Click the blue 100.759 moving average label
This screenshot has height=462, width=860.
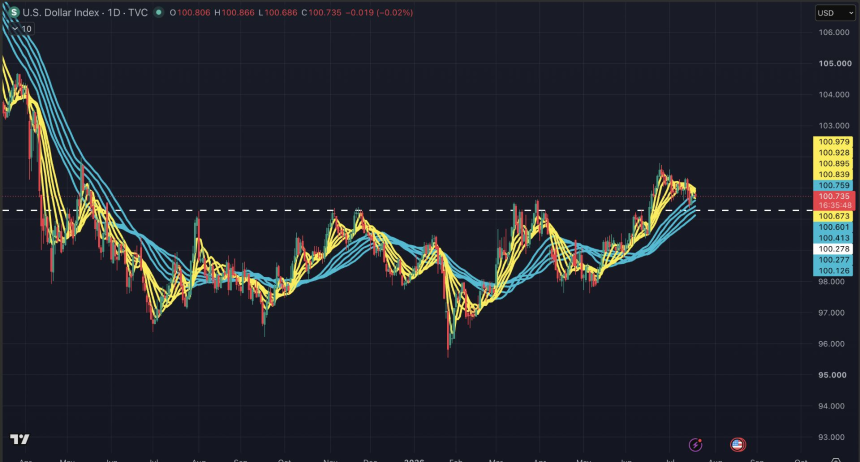[x=833, y=185]
